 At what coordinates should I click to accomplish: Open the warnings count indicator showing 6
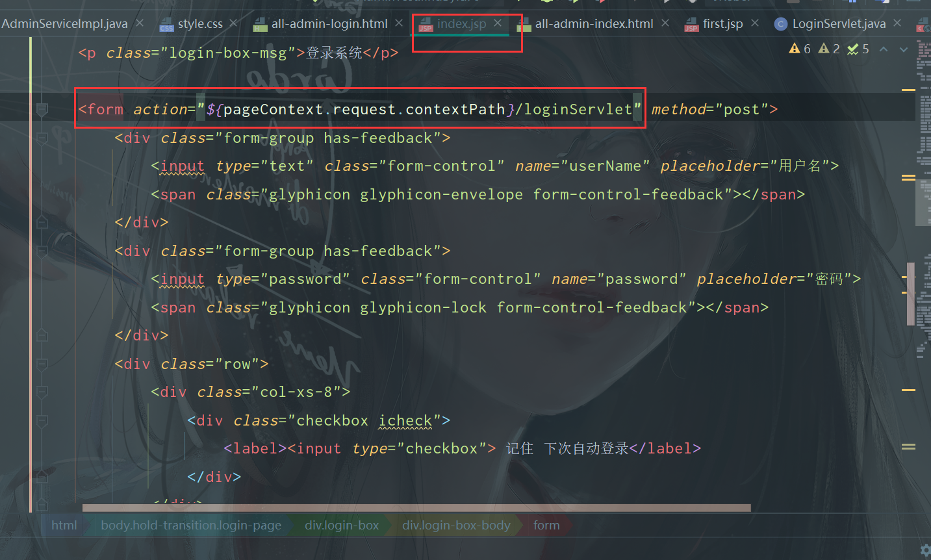tap(800, 49)
